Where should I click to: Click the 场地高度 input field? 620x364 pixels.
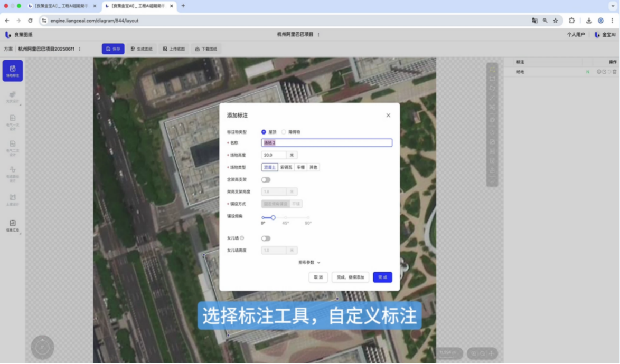[x=274, y=155]
